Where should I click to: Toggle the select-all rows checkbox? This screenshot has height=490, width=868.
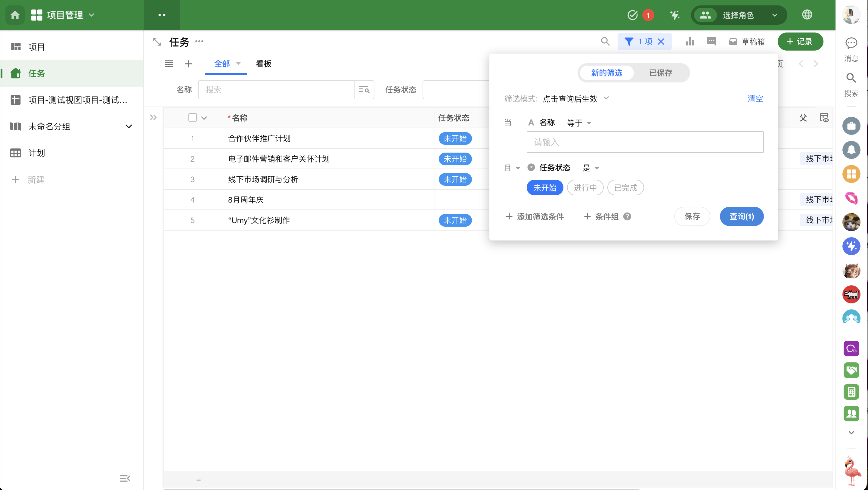pos(192,118)
